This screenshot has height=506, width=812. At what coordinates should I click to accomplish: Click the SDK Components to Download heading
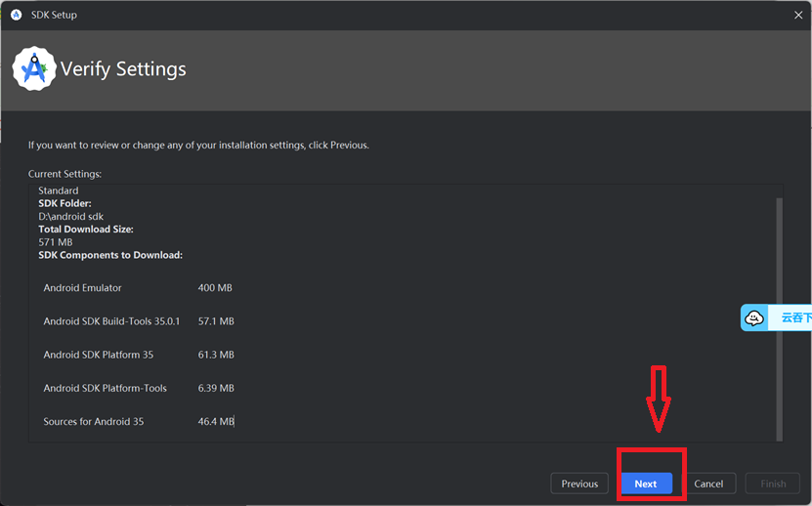click(110, 255)
